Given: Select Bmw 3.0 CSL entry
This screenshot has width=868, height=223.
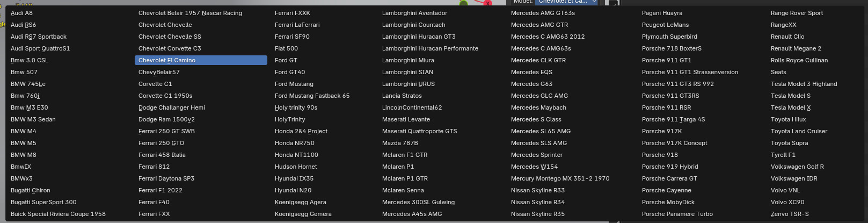Looking at the screenshot, I should point(30,60).
